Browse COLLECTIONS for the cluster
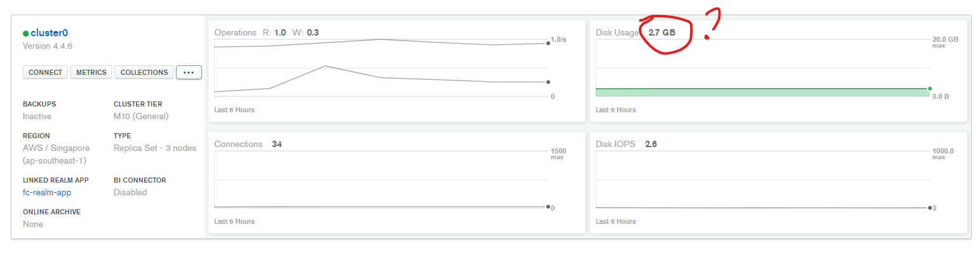This screenshot has height=272, width=980. pos(144,72)
